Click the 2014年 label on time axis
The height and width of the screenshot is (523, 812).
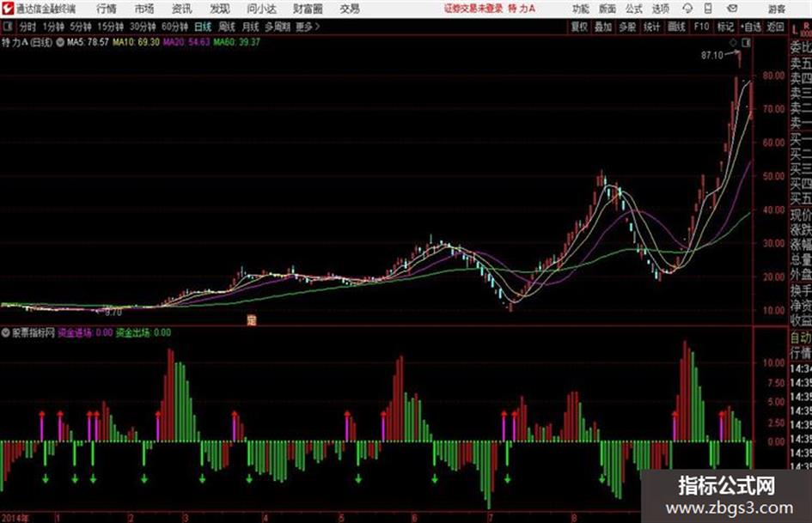pyautogui.click(x=15, y=517)
